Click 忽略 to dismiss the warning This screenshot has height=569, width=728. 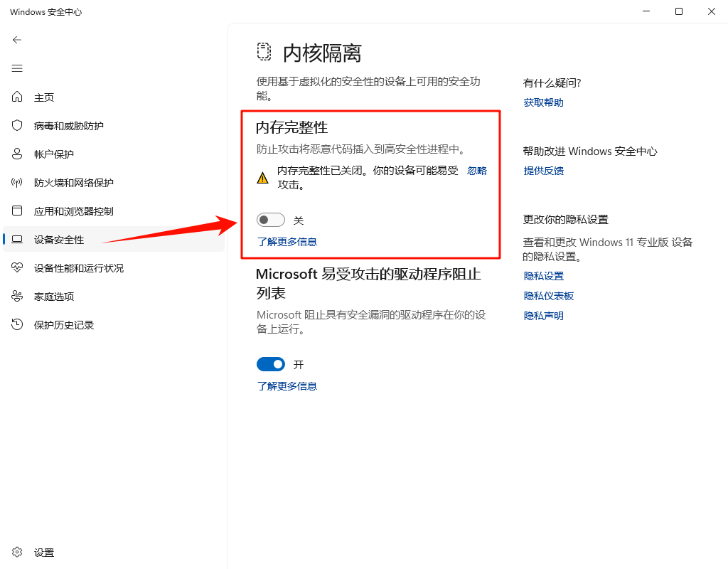point(477,170)
